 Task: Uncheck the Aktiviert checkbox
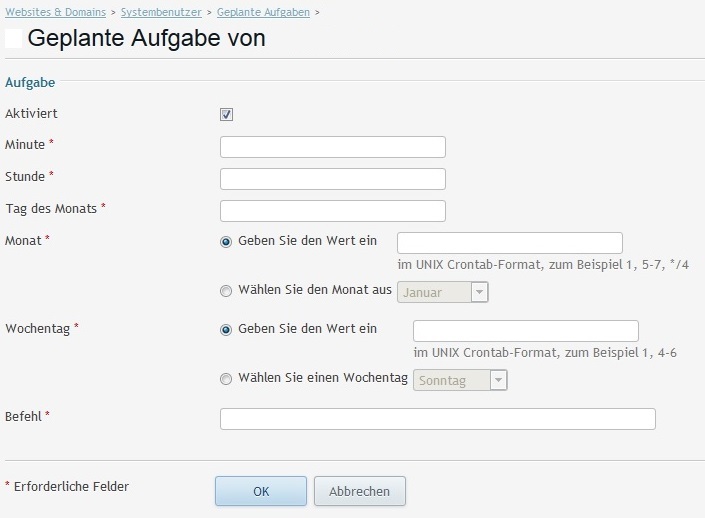(226, 114)
